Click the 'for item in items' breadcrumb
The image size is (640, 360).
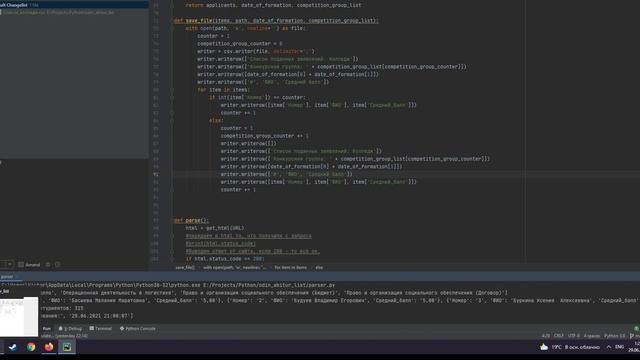[290, 268]
